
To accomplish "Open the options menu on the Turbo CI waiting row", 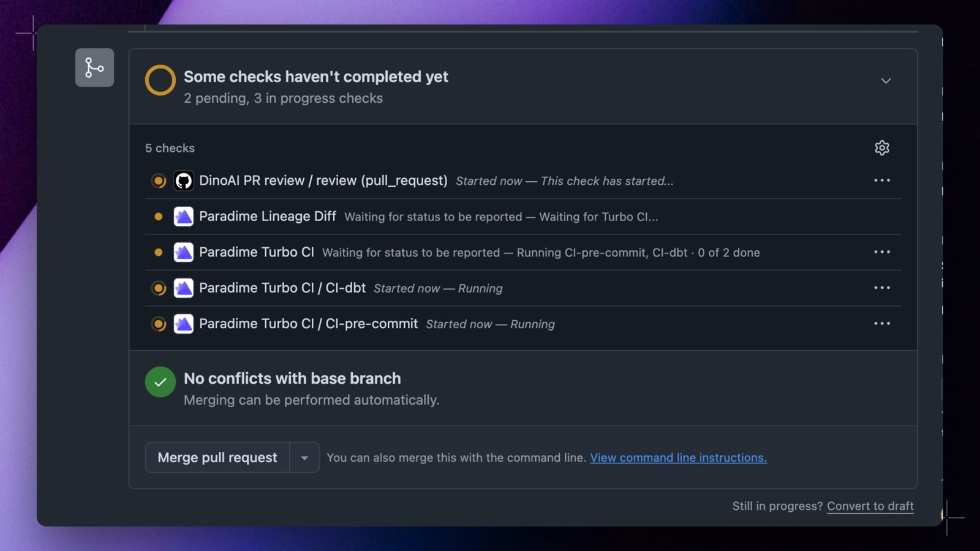I will point(882,252).
